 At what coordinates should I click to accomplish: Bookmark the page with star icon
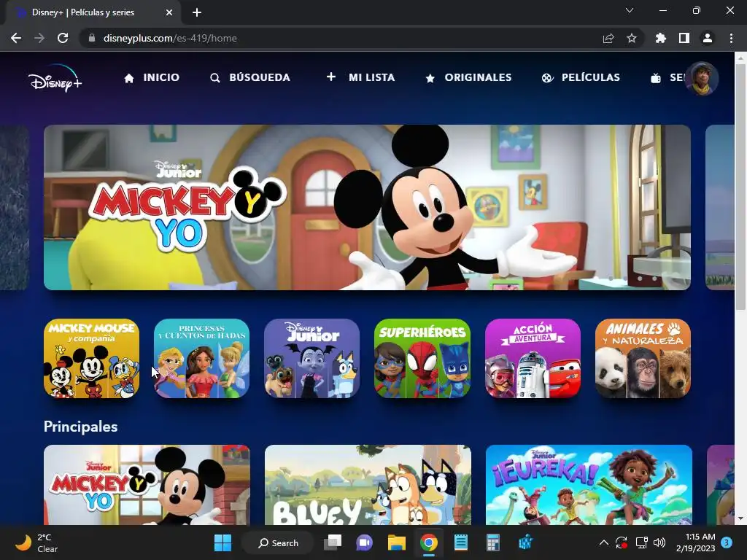(632, 38)
